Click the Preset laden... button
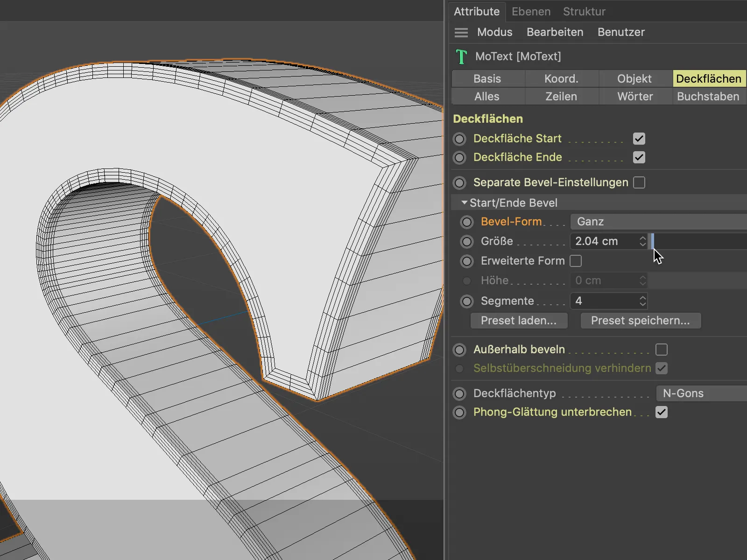The width and height of the screenshot is (747, 560). pos(519,321)
